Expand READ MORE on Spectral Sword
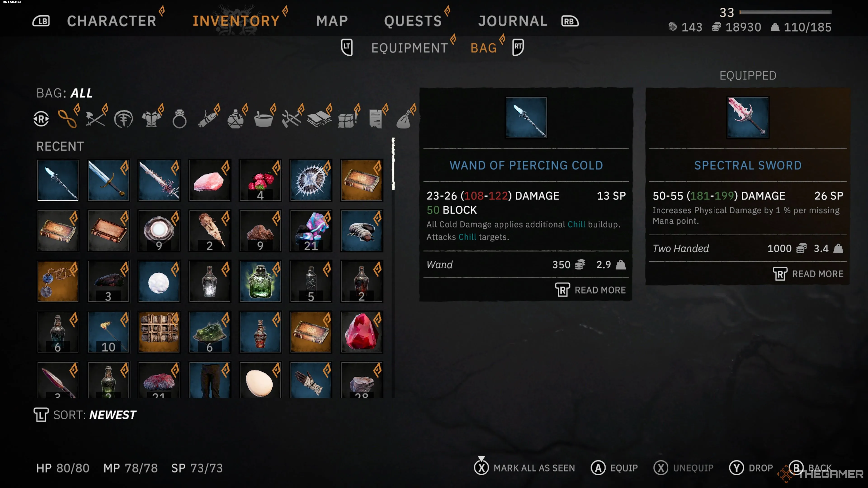 pos(808,274)
